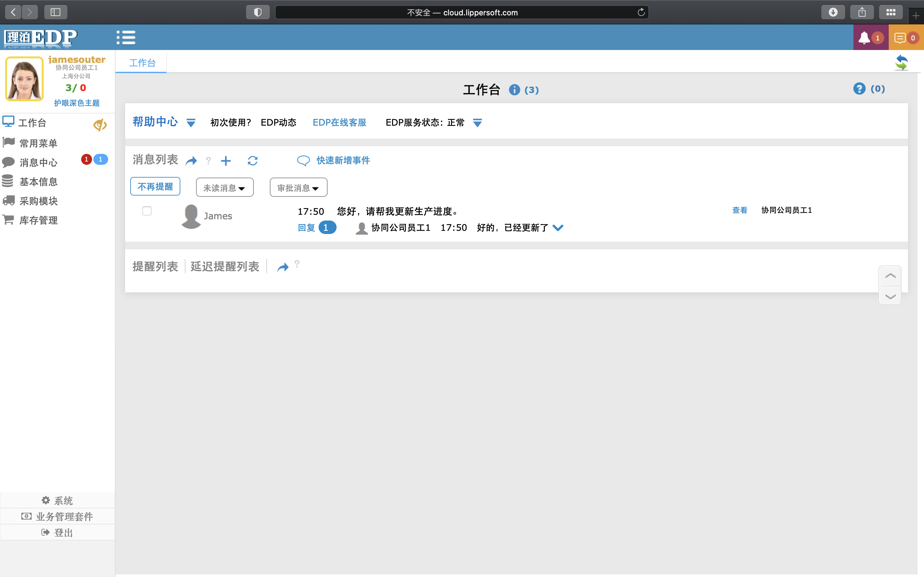
Task: Open blue question mark help icon
Action: pos(859,88)
